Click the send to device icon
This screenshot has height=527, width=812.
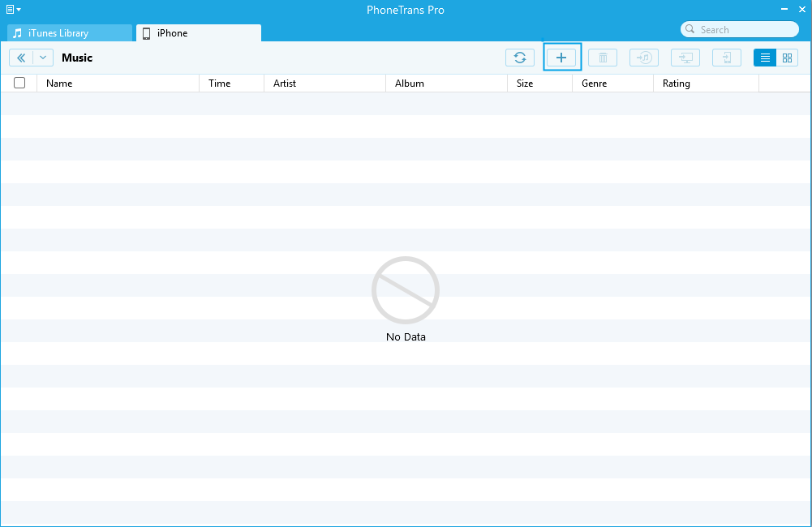(727, 58)
